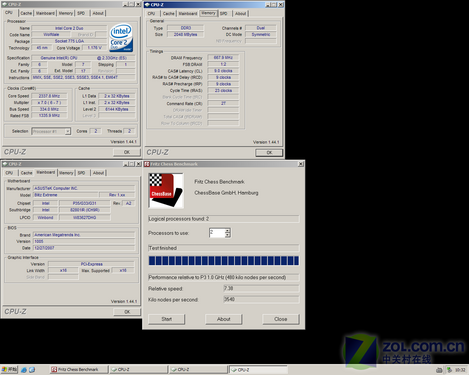Click the blue benchmark progress bar
The width and height of the screenshot is (469, 375).
224,261
